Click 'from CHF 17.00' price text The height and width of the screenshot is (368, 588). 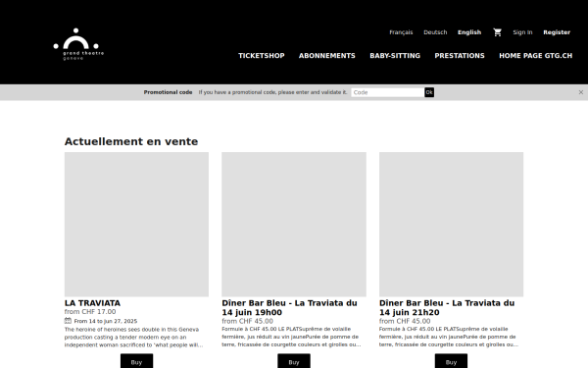coord(90,312)
